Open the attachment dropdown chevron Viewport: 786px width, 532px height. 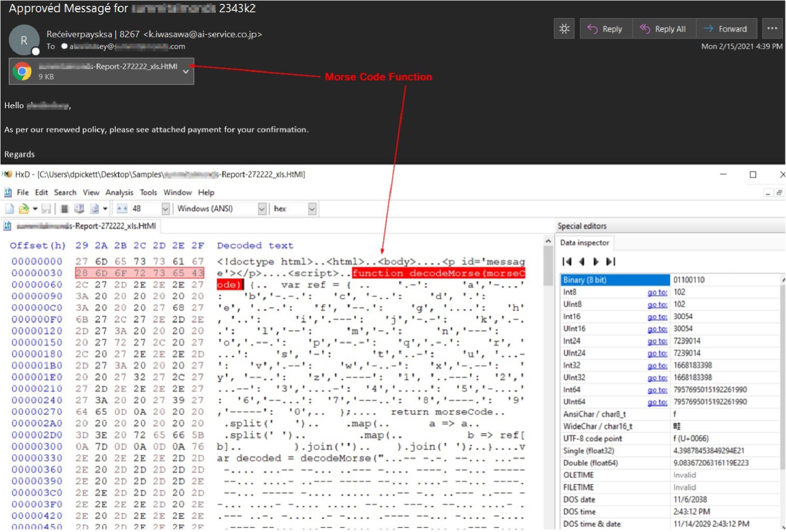click(186, 71)
